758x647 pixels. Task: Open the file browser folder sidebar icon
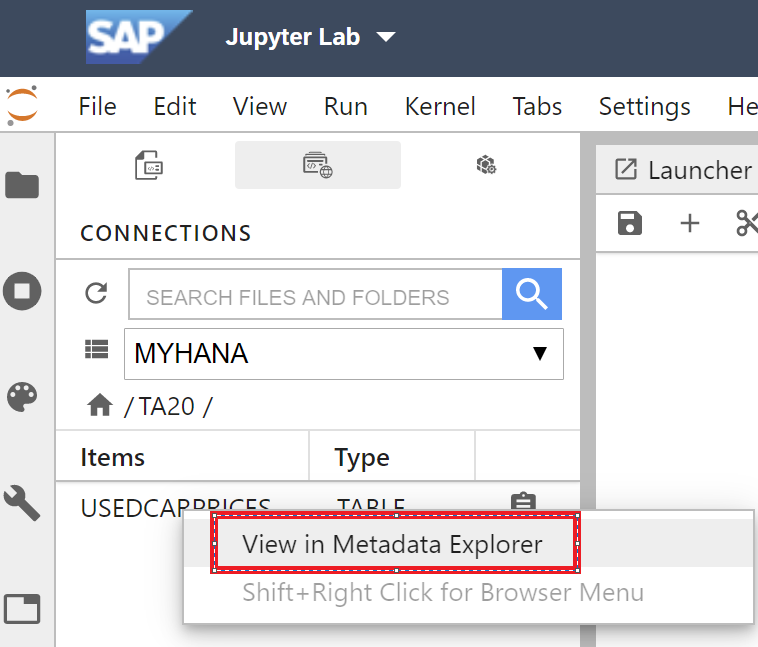click(x=22, y=185)
